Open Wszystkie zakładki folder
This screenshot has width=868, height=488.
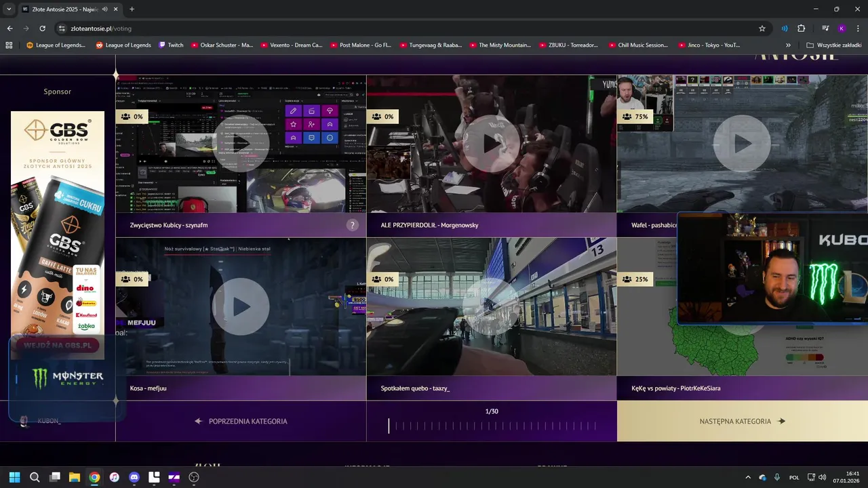pos(833,45)
